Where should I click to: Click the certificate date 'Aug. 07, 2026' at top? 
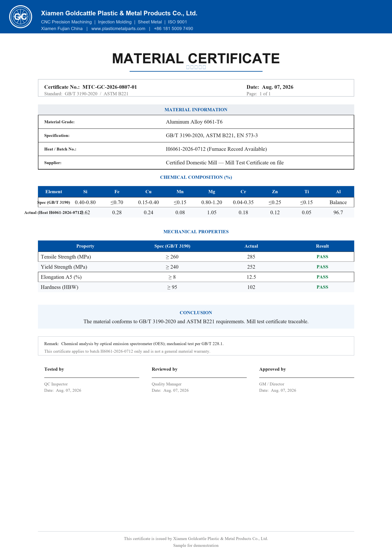coord(277,87)
